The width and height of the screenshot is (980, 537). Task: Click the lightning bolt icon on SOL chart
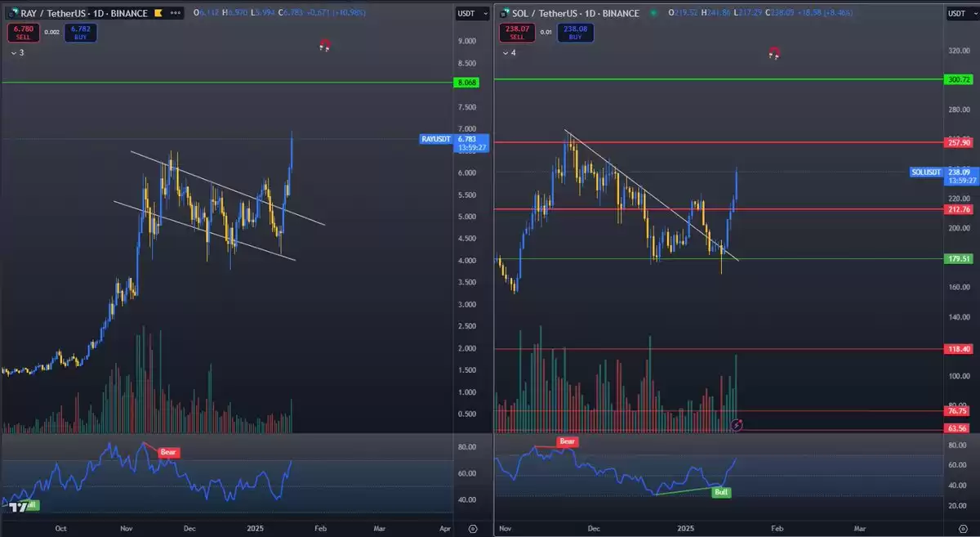(x=737, y=424)
